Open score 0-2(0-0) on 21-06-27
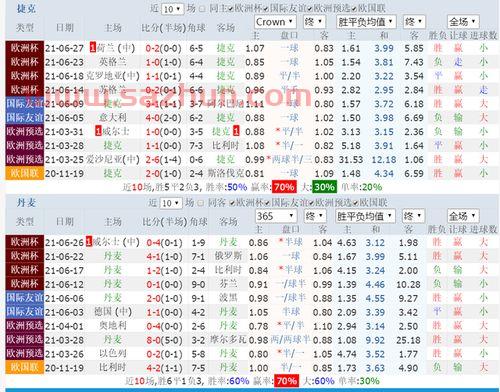The image size is (500, 392). [x=163, y=48]
